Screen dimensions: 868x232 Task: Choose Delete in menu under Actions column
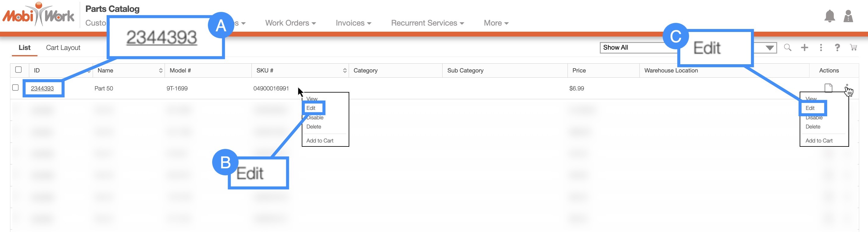point(813,127)
